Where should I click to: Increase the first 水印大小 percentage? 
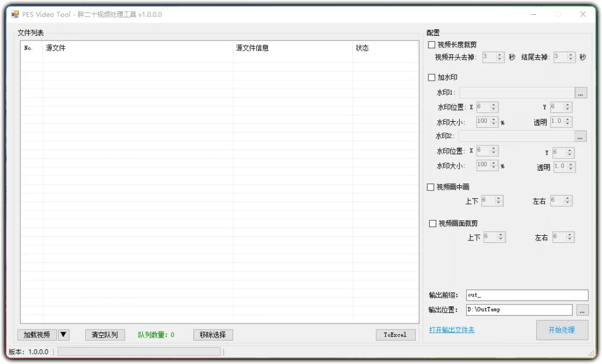(494, 119)
